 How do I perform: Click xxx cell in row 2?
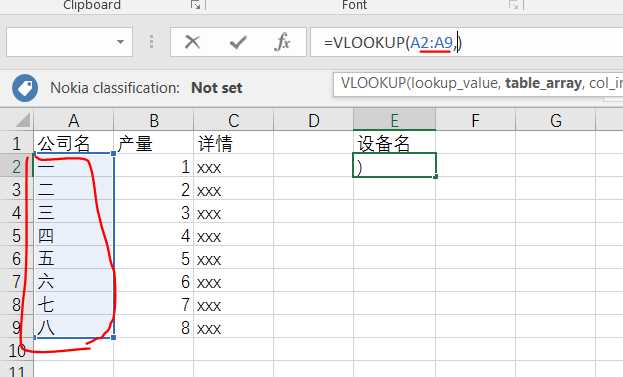(x=234, y=166)
